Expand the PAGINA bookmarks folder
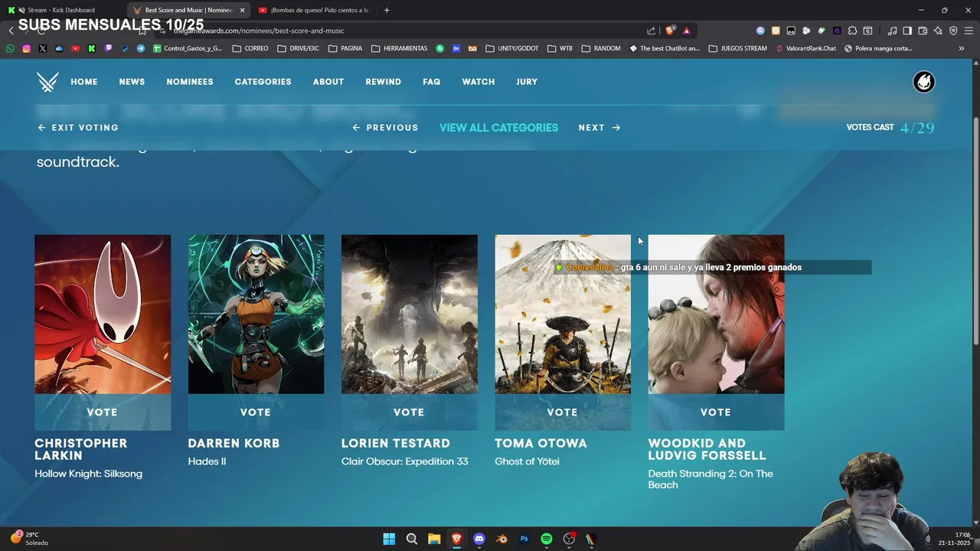This screenshot has height=551, width=980. [345, 48]
